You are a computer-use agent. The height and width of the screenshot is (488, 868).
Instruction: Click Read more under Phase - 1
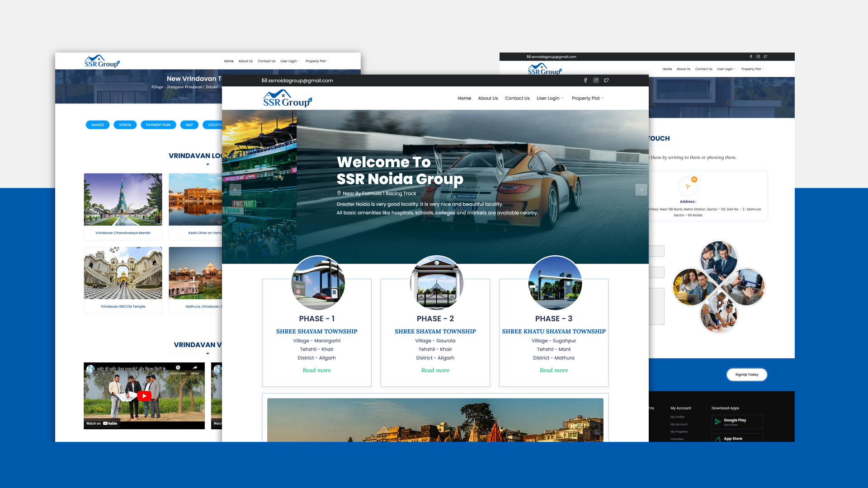click(316, 370)
